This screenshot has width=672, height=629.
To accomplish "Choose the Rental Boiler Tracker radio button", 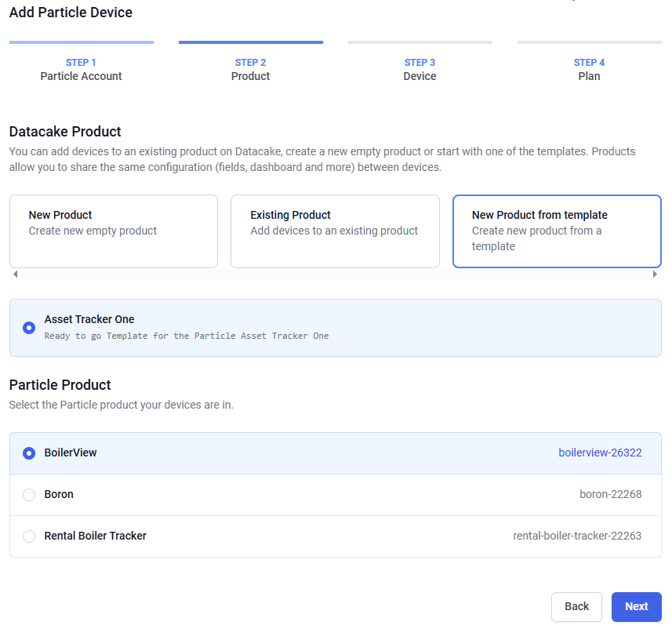I will pos(29,536).
